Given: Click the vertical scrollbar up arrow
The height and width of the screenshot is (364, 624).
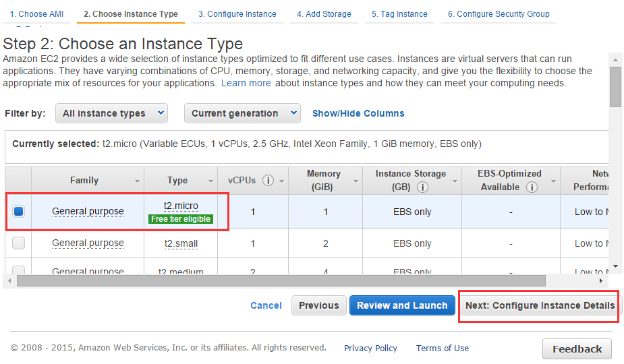Looking at the screenshot, I should click(615, 60).
